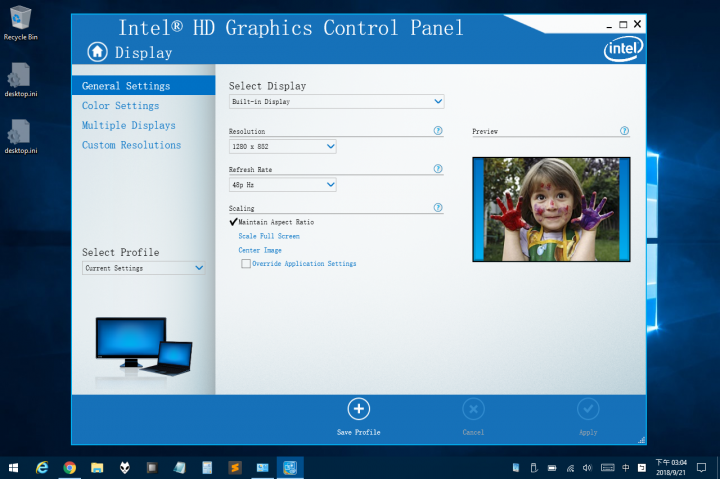
Task: Expand the Resolution dropdown showing 1280 x 852
Action: coord(282,147)
